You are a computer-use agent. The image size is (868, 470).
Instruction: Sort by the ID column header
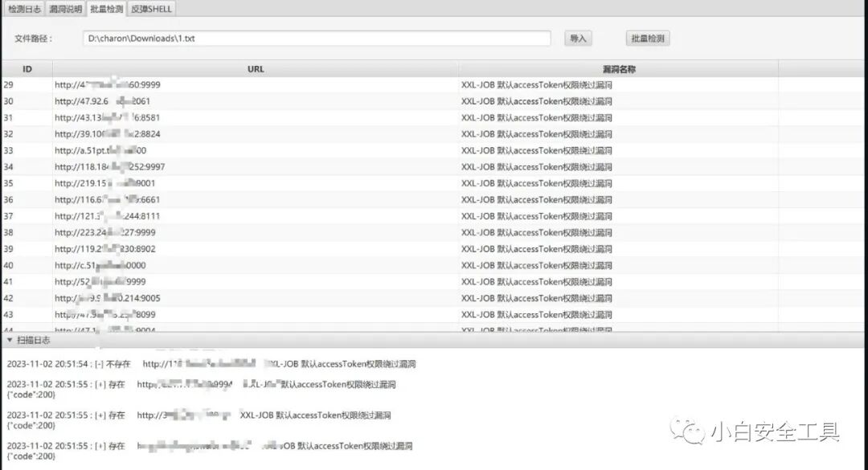[27, 69]
